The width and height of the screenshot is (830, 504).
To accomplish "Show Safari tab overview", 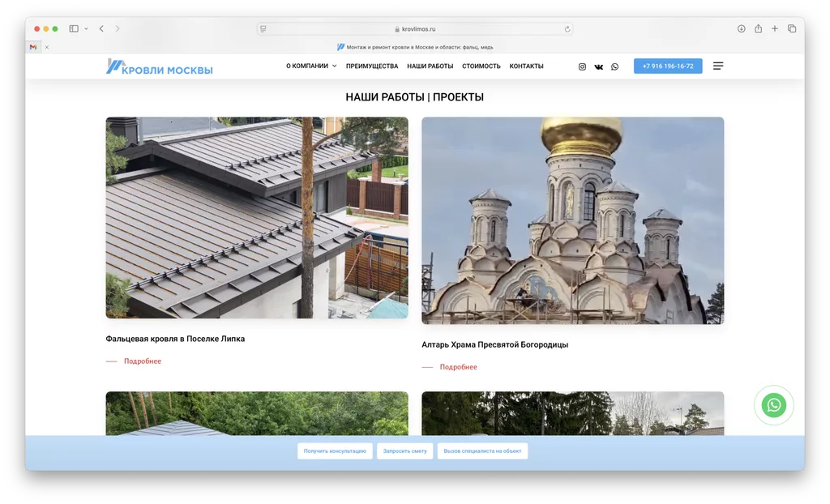I will coord(792,28).
